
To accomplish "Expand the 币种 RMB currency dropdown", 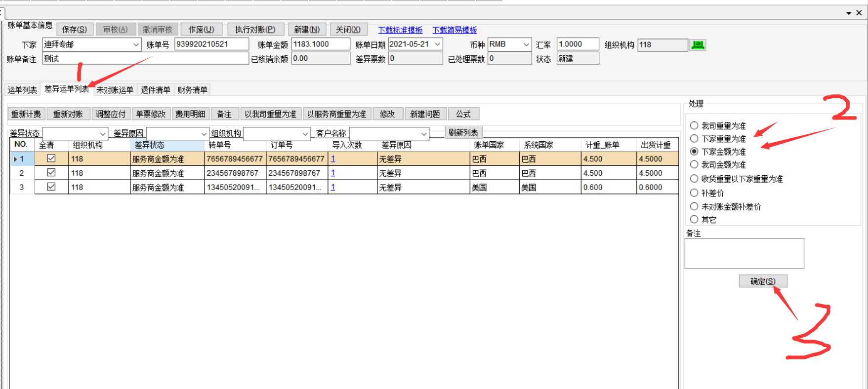I will click(x=526, y=44).
